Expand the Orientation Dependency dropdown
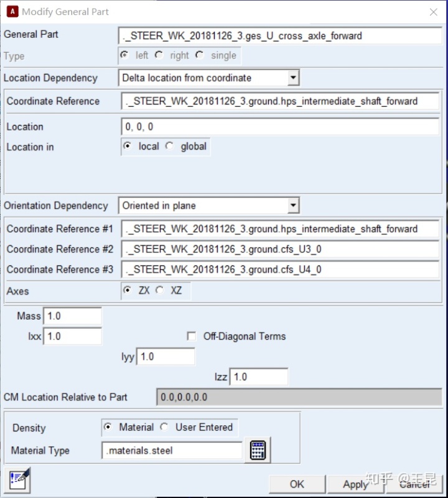This screenshot has width=448, height=498. point(293,206)
